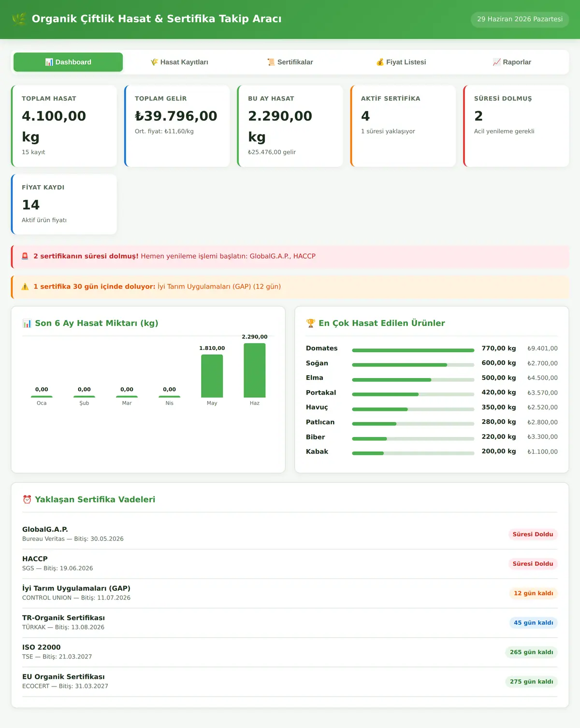Image resolution: width=580 pixels, height=728 pixels.
Task: Click the Portakal product name
Action: click(x=321, y=393)
